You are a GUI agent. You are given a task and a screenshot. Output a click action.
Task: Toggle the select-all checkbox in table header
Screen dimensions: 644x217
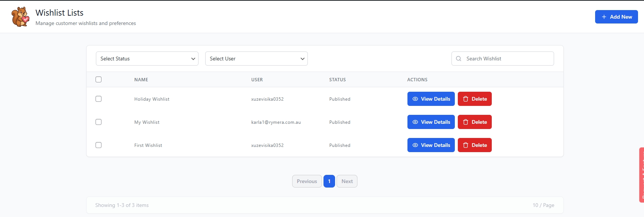coord(99,79)
